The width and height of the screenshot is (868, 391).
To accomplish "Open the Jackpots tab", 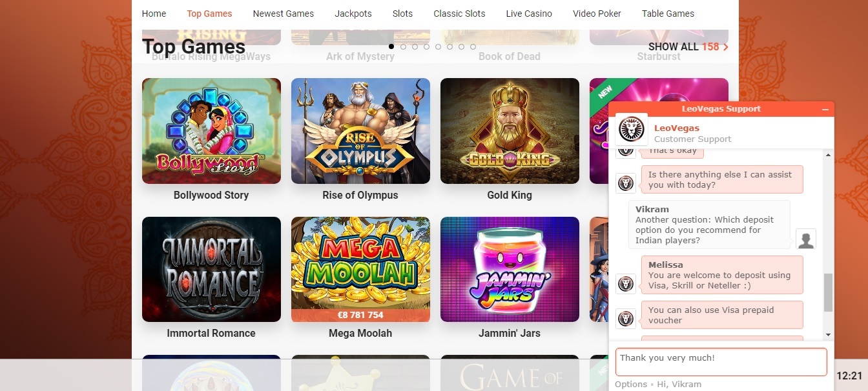I will (353, 14).
